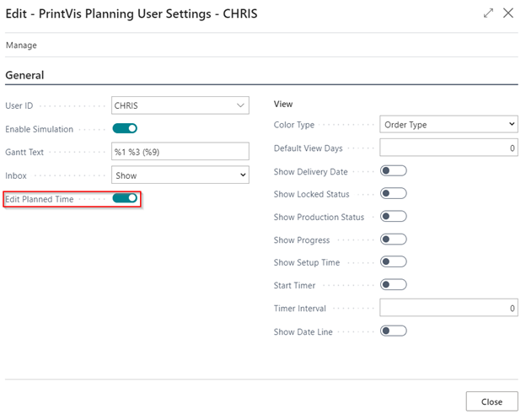
Task: Click the Default View Days field
Action: 448,148
